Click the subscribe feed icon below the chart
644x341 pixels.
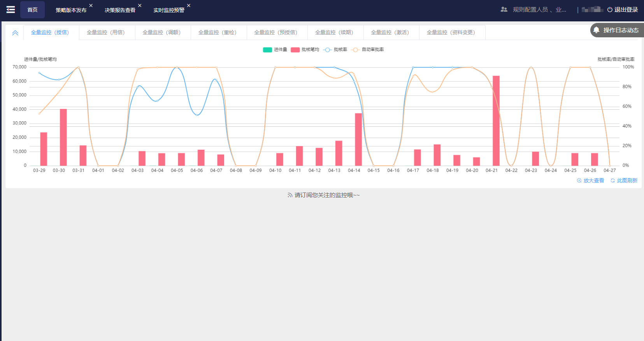point(290,195)
